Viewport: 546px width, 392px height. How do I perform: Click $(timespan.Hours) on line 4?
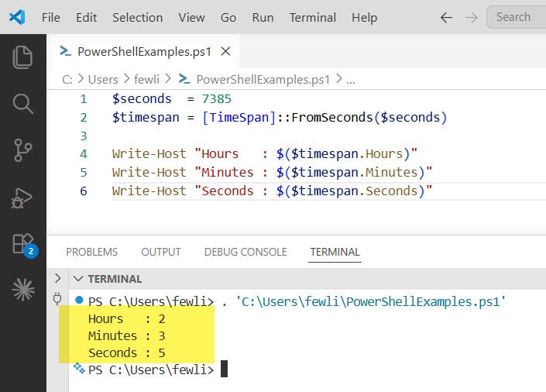[x=343, y=154]
